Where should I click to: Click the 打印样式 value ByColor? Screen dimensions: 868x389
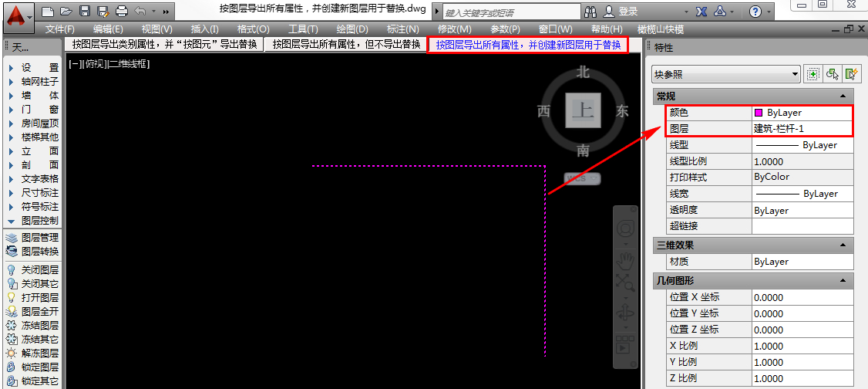click(x=802, y=178)
